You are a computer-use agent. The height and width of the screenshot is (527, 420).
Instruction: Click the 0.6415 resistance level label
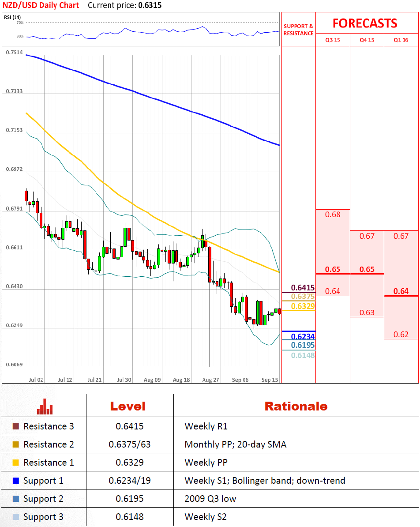(x=303, y=288)
